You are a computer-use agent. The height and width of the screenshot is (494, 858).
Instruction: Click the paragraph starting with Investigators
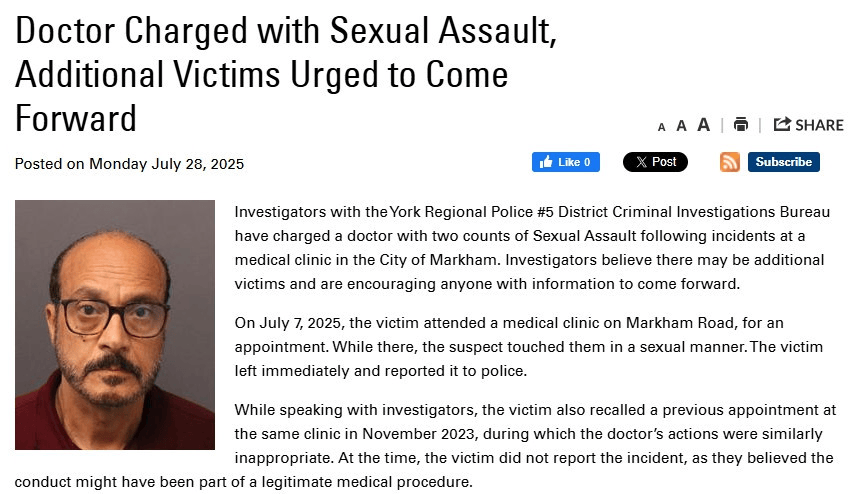(532, 248)
